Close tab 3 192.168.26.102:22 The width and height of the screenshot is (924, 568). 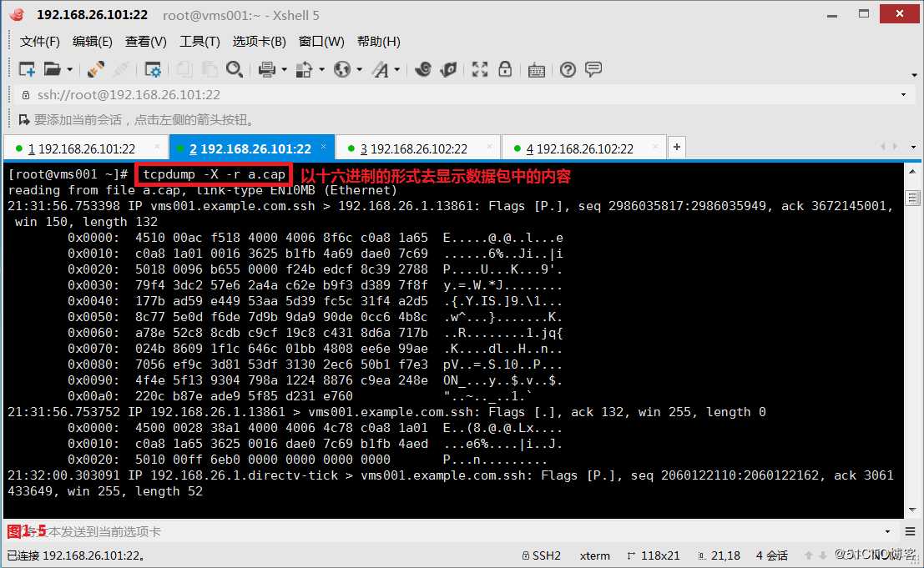click(x=489, y=146)
